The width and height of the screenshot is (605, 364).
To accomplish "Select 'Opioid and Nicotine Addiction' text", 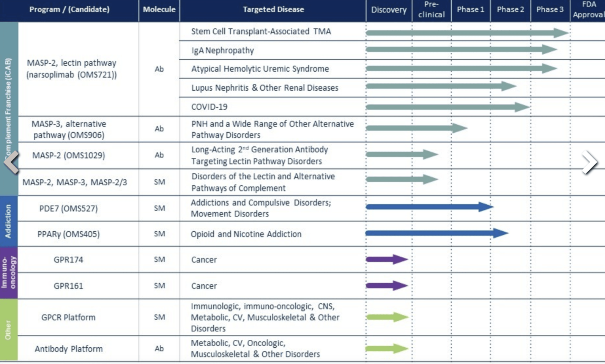I will pyautogui.click(x=246, y=234).
